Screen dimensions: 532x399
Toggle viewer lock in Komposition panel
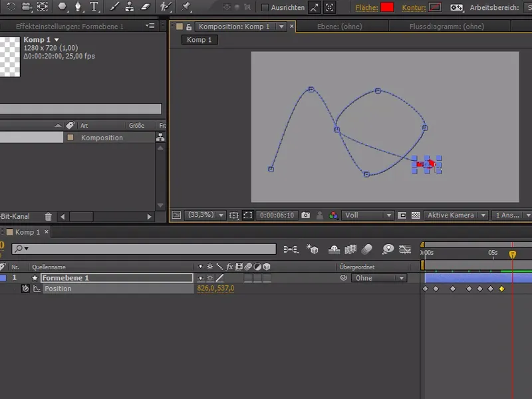point(189,27)
